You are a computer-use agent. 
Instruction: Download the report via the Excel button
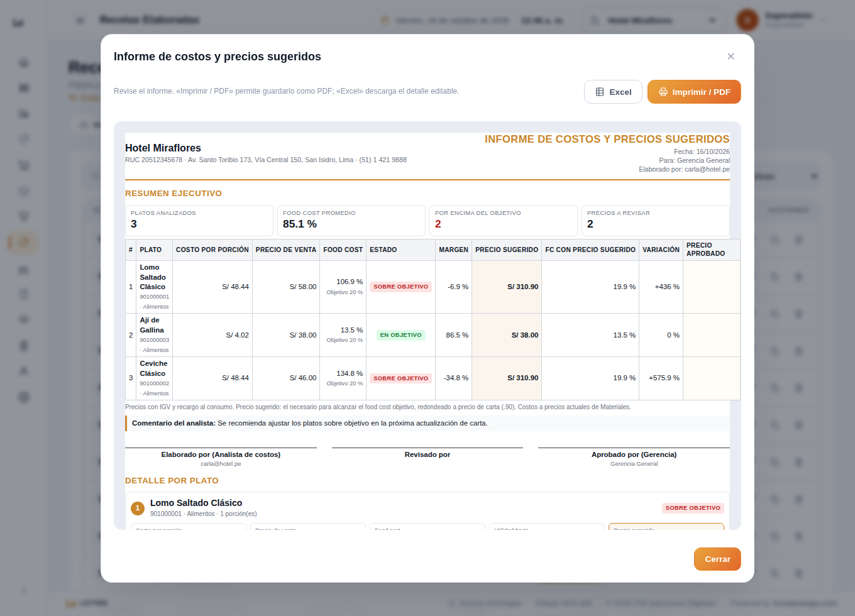coord(613,92)
